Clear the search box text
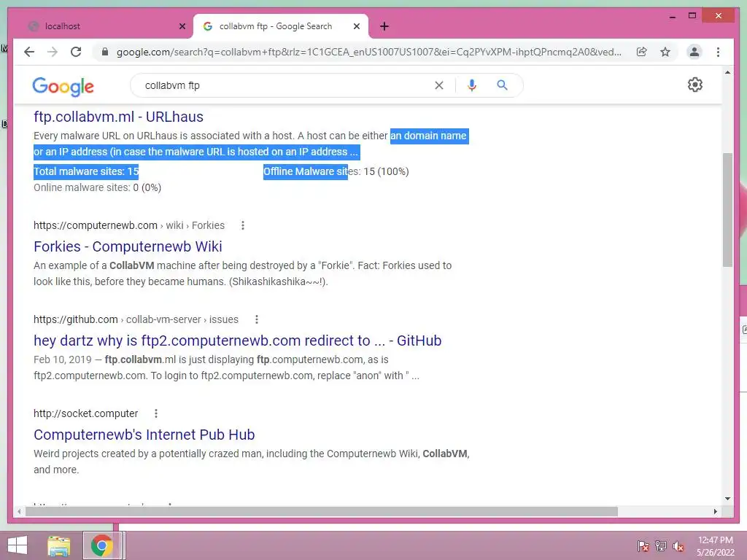This screenshot has width=747, height=560. 438,85
